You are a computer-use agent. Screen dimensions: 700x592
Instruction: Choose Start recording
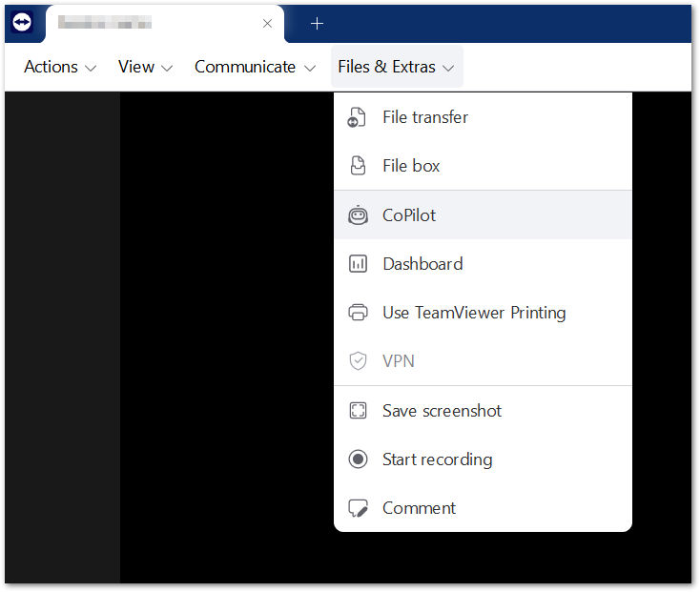[x=483, y=459]
